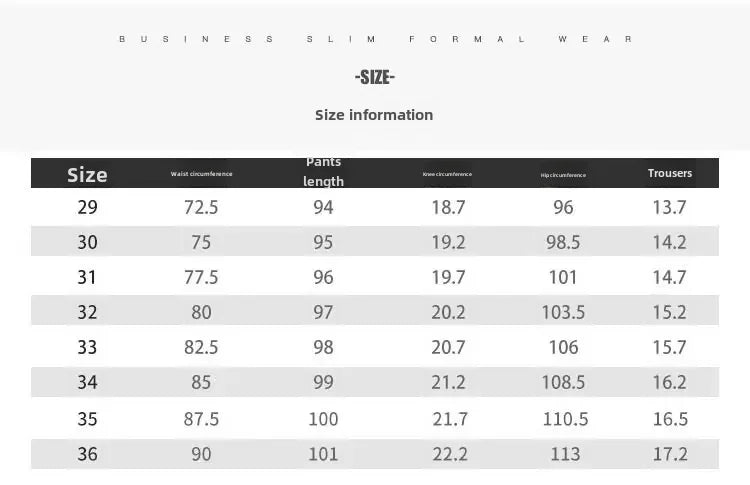The height and width of the screenshot is (485, 750).
Task: Select the Knee circumference header
Action: point(447,174)
